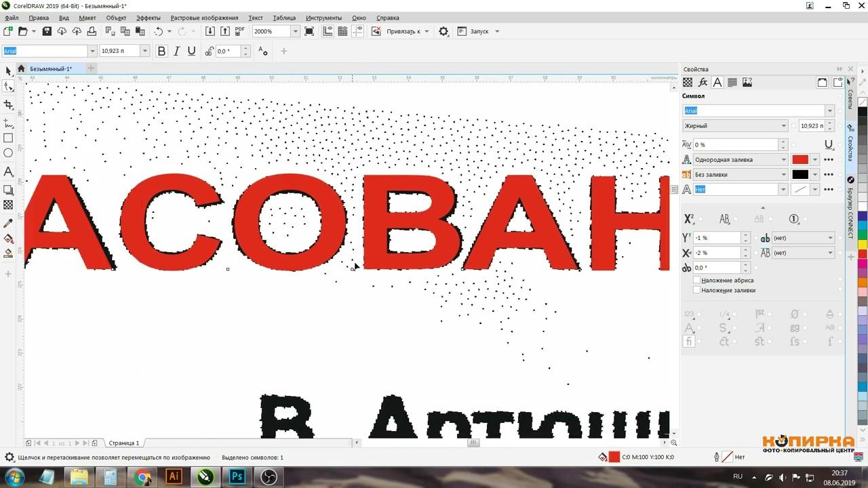Open the Браузер CONNECT docker tab
Viewport: 868px width, 488px height.
pos(850,207)
